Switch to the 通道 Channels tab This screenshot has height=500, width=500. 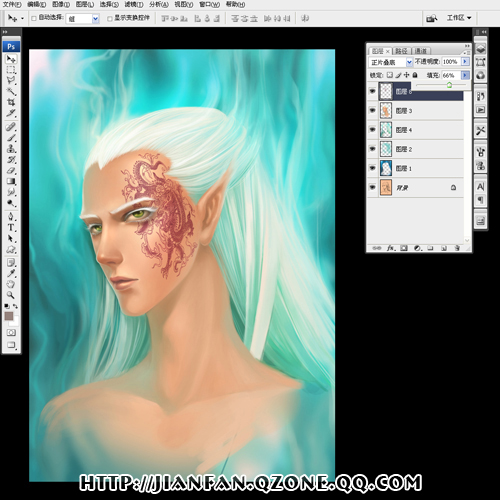click(x=421, y=51)
